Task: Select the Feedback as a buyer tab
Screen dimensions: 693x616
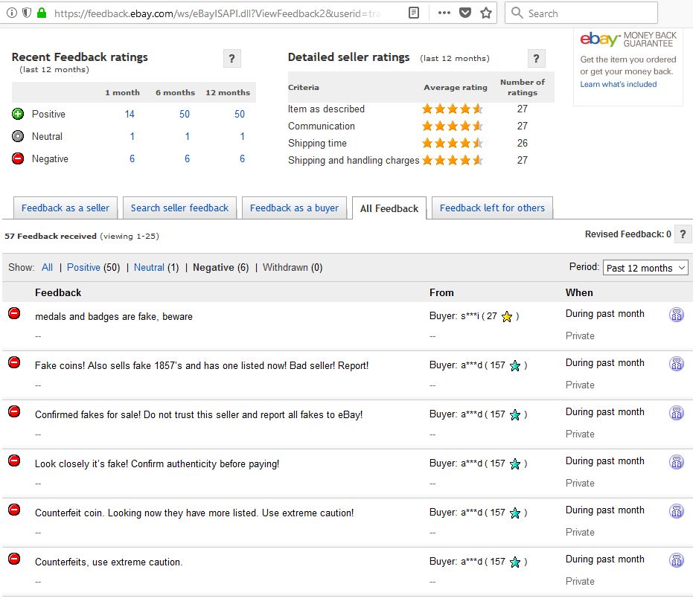Action: (x=294, y=208)
